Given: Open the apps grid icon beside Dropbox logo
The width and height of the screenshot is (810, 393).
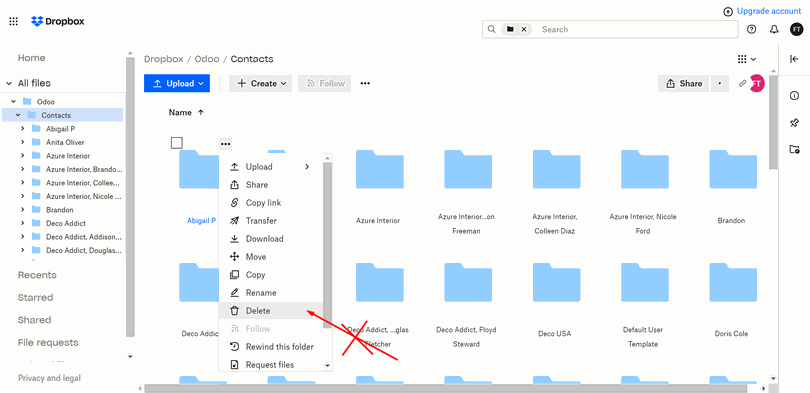Looking at the screenshot, I should (x=14, y=21).
